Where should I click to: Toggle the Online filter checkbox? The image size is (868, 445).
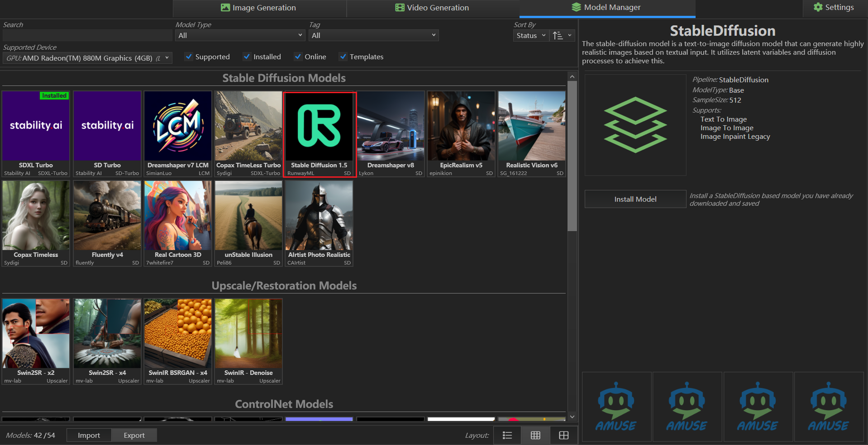pos(298,57)
